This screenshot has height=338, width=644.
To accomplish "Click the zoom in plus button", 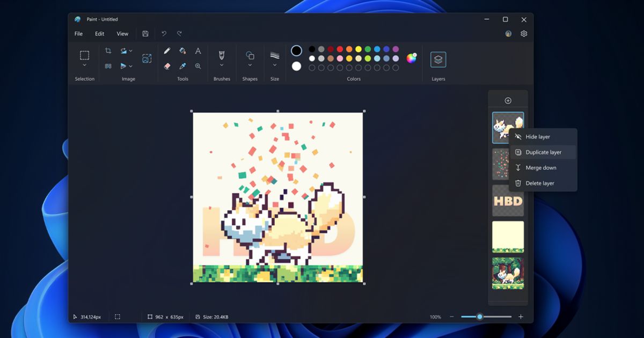I will tap(521, 317).
